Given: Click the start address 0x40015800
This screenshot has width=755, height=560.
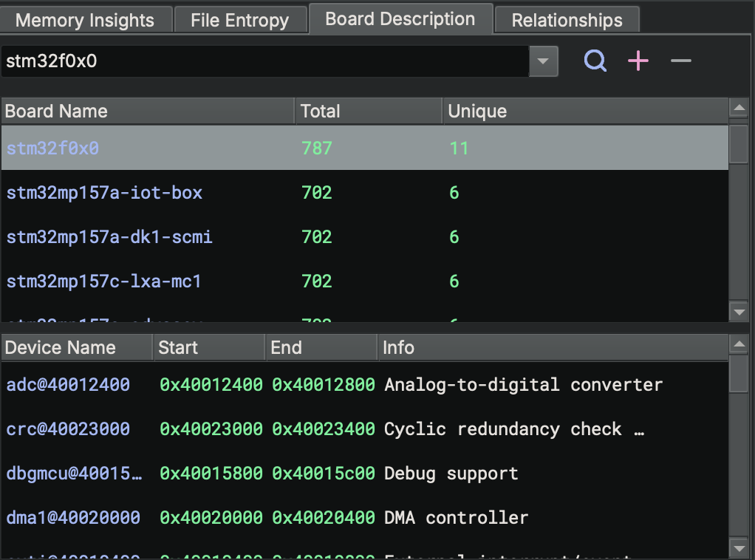Looking at the screenshot, I should (x=211, y=474).
